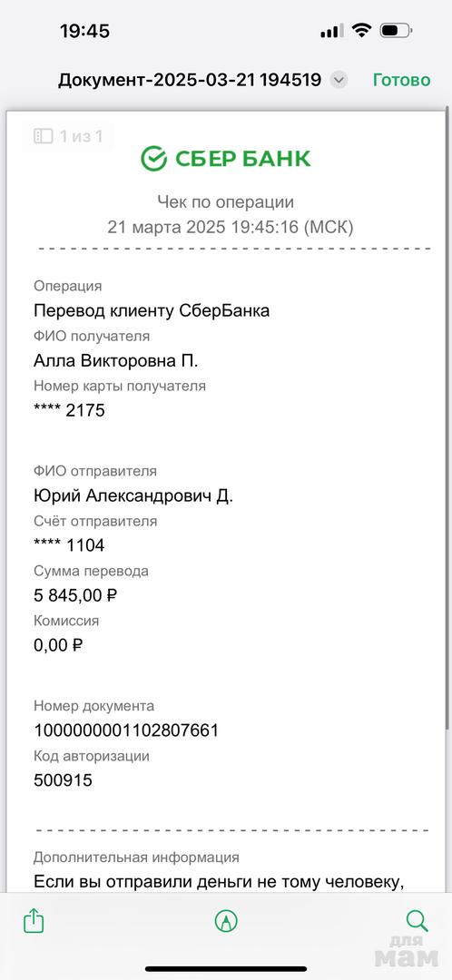Tap the battery indicator icon
The width and height of the screenshot is (452, 980).
[x=395, y=30]
